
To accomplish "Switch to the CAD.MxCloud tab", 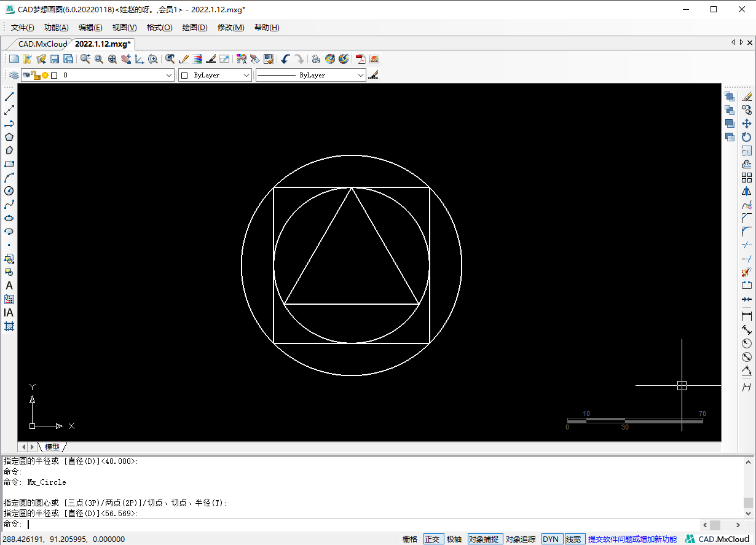I will click(x=42, y=44).
